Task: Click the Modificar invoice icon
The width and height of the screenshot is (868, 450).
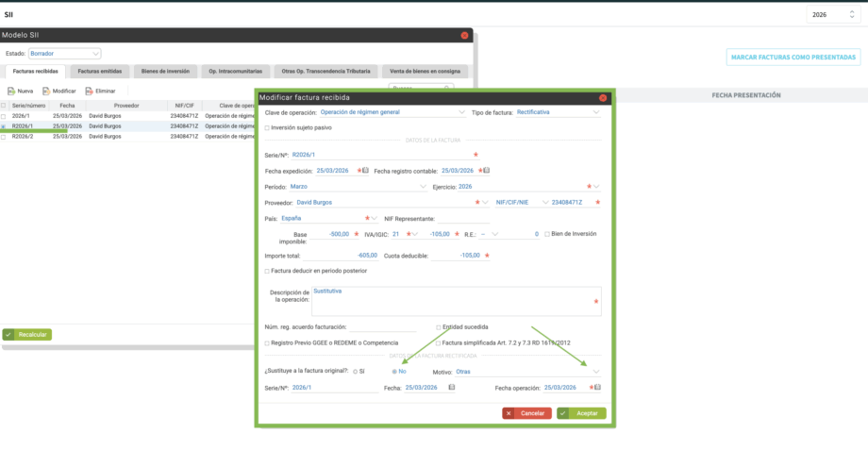Action: [x=45, y=91]
